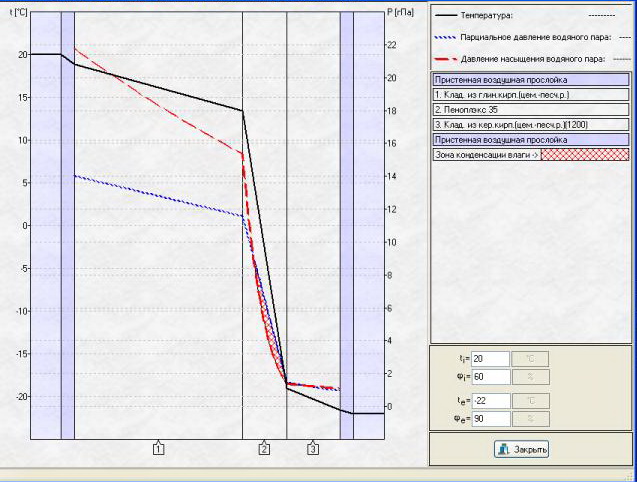Viewport: 637px width, 482px height.
Task: Click the % unit button next to φᵢ
Action: point(530,377)
